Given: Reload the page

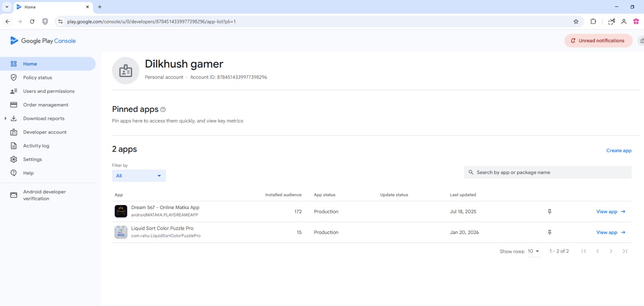Looking at the screenshot, I should tap(32, 22).
